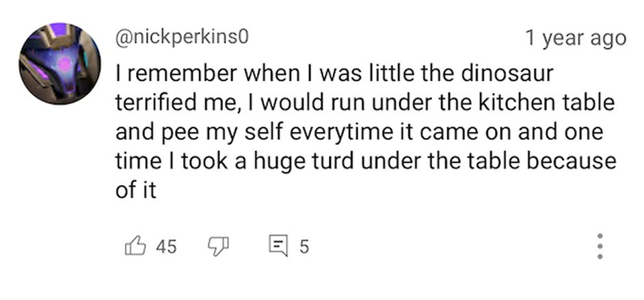This screenshot has width=644, height=300.
Task: Click the like count number 45
Action: (166, 246)
